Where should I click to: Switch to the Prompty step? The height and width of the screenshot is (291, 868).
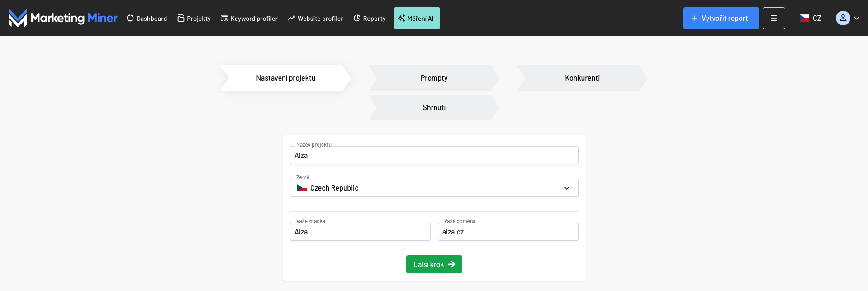click(434, 78)
